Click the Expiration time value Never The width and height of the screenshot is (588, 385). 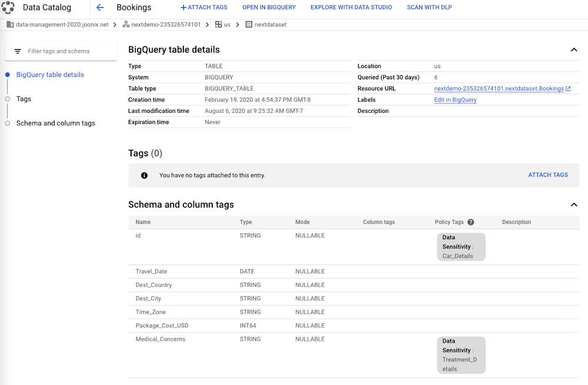pos(213,123)
